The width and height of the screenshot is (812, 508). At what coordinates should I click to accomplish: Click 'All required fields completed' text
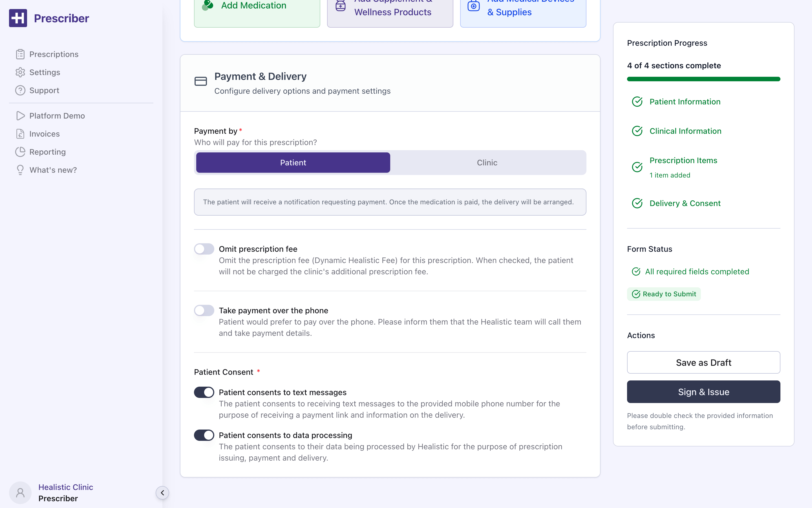coord(697,271)
